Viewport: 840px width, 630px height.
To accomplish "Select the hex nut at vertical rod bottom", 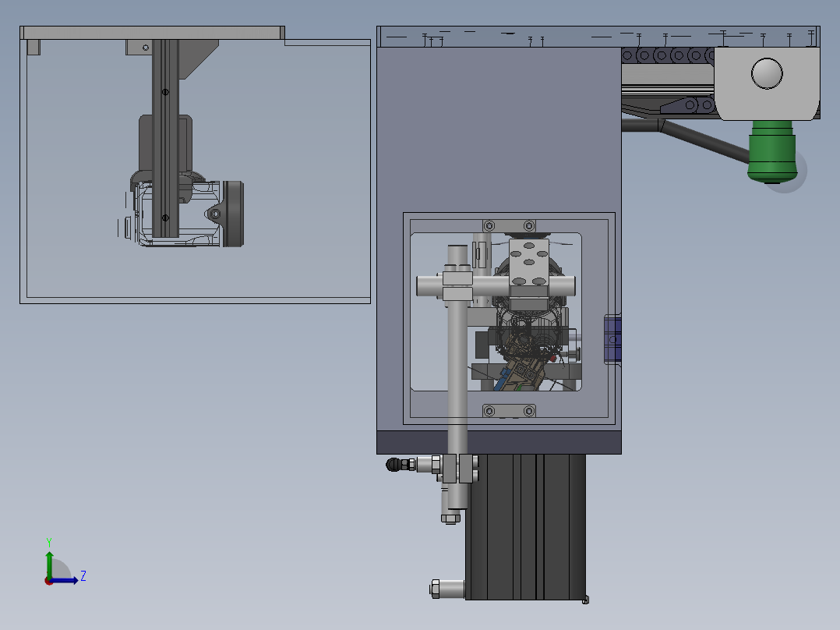I will pos(450,519).
